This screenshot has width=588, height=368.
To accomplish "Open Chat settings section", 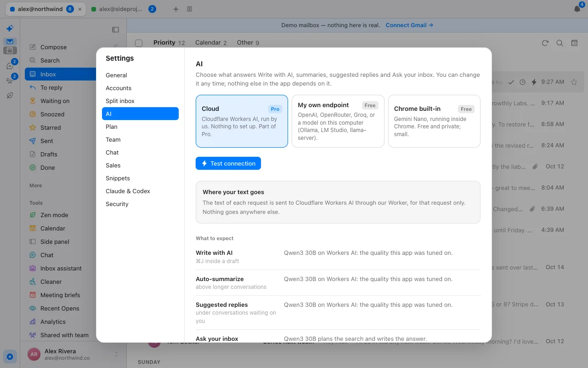I will [140, 152].
